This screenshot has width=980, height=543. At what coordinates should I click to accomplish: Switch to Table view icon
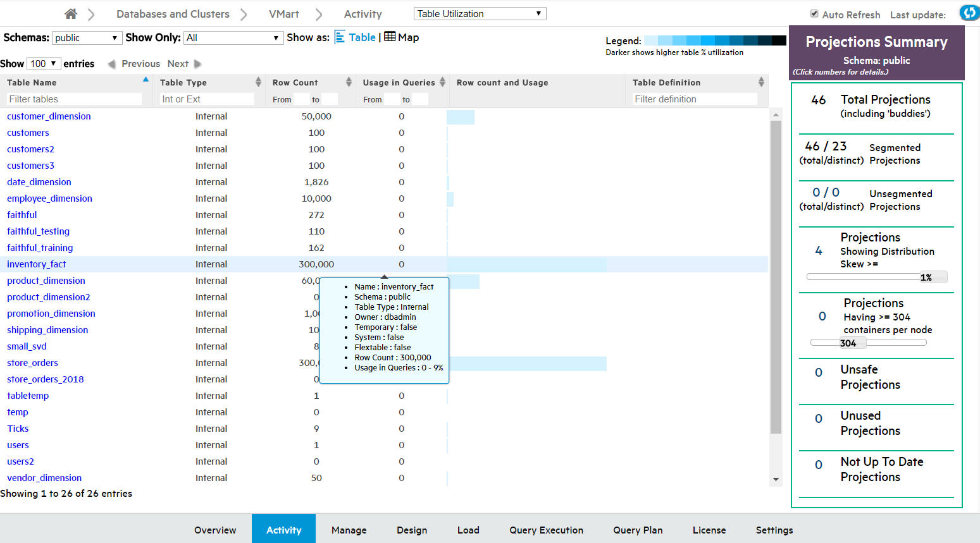tap(340, 37)
